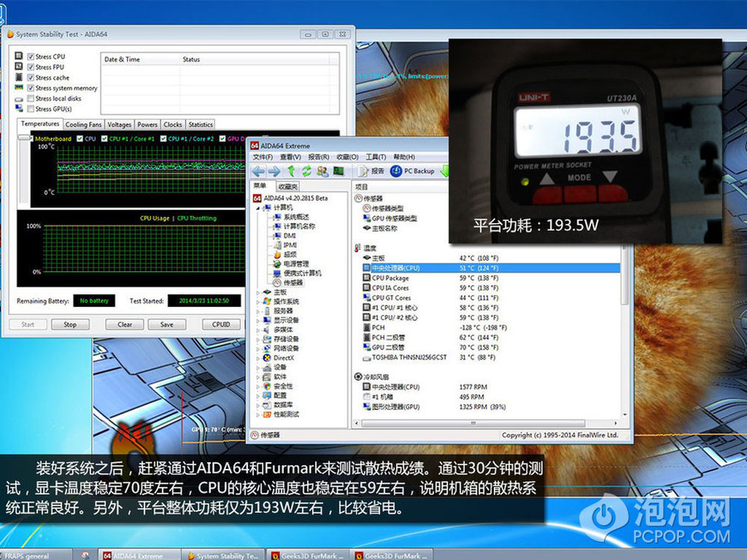Screen dimensions: 747x560
Task: Select the CPU Package temperature row
Action: point(491,278)
